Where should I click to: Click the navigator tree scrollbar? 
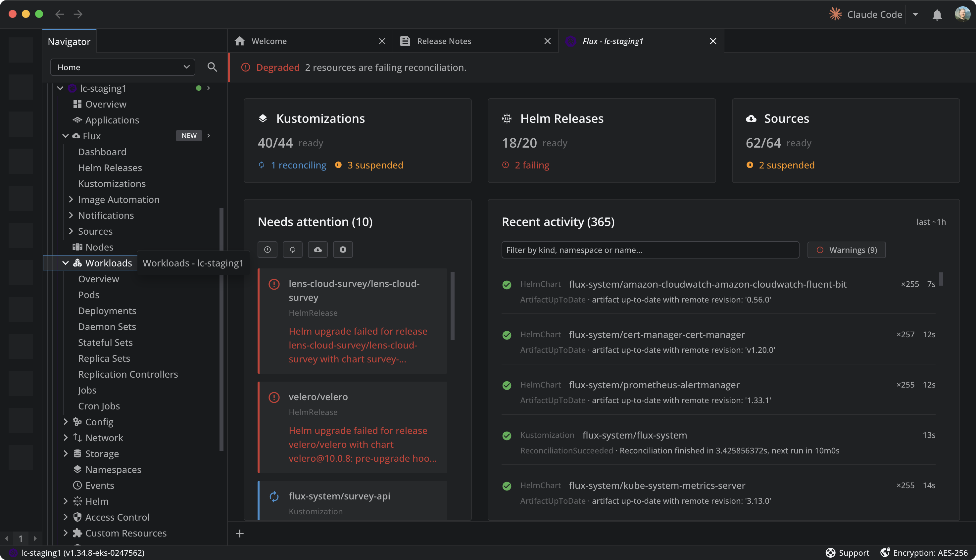(x=221, y=329)
